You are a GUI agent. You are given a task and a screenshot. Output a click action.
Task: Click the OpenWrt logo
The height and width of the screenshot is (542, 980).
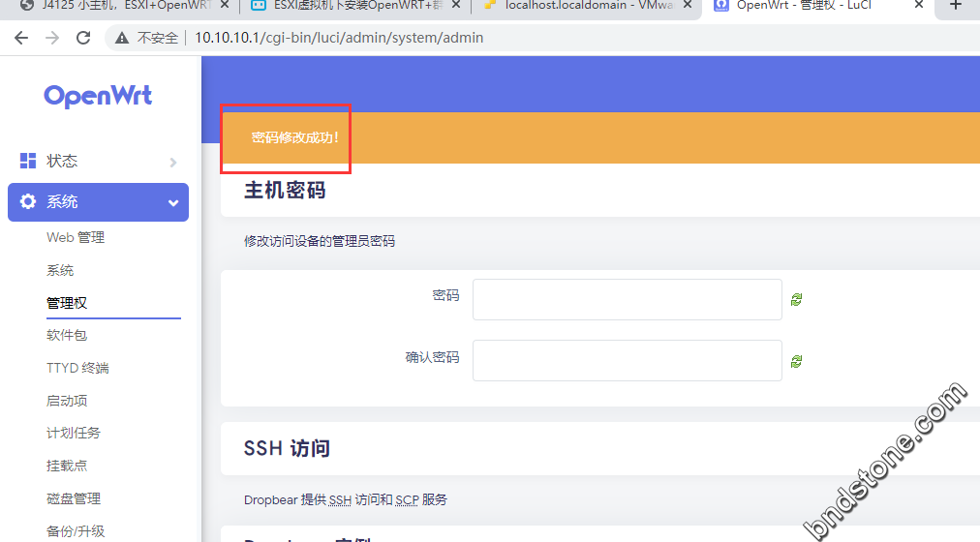click(x=98, y=96)
